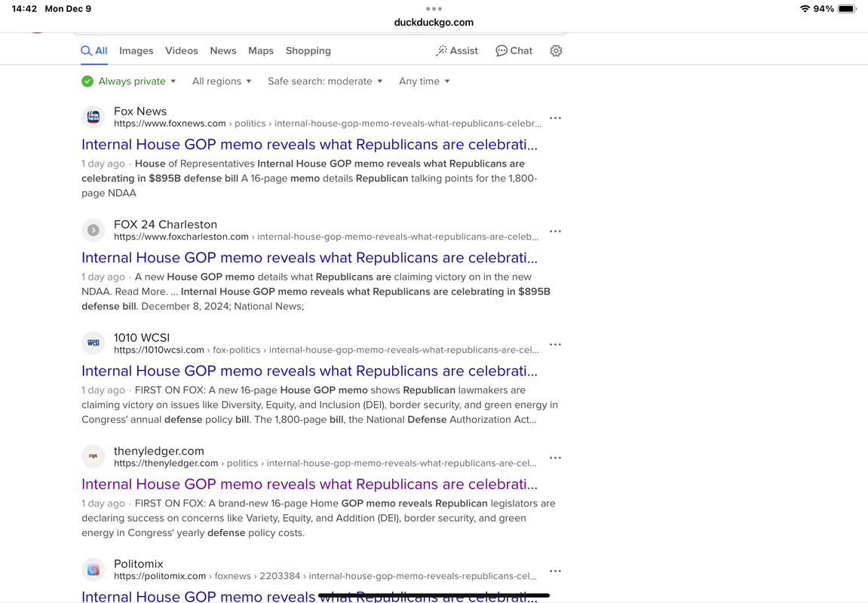Tap the Wi-Fi status icon

(805, 9)
